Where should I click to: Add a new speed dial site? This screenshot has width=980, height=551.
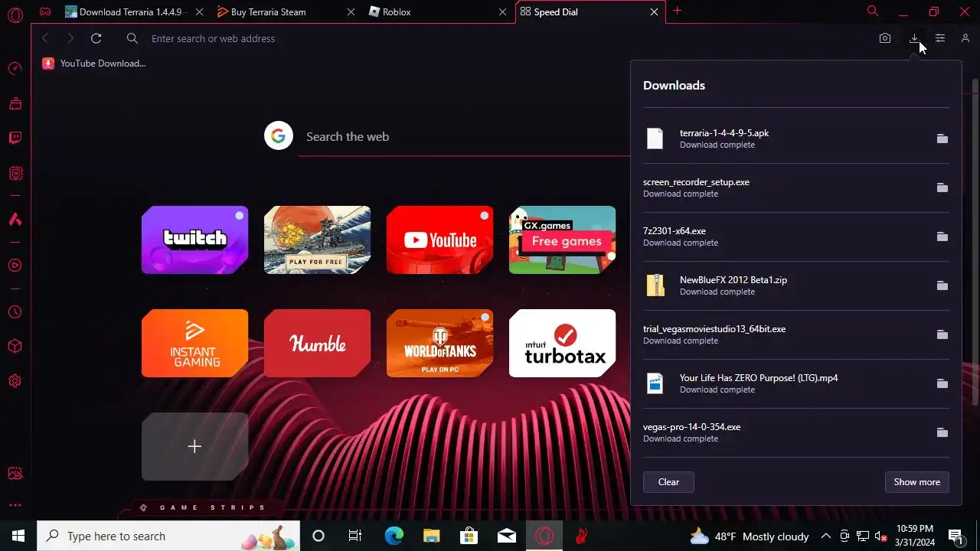(x=194, y=446)
